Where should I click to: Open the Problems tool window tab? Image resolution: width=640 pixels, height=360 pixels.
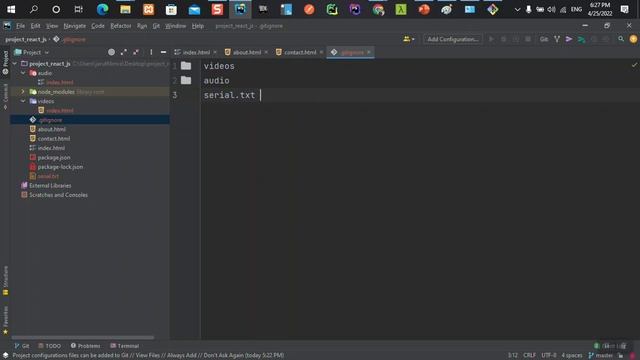[85, 346]
